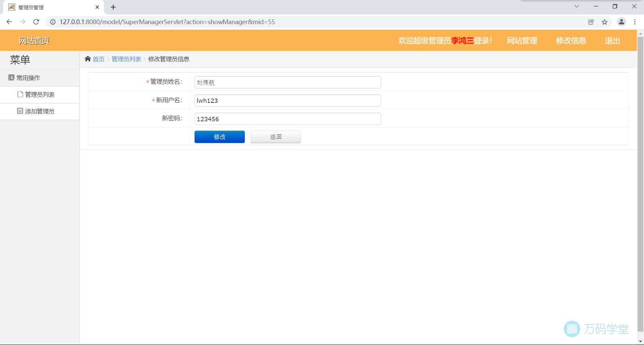The width and height of the screenshot is (644, 345).
Task: Click the browser address bar URL
Action: (x=167, y=22)
